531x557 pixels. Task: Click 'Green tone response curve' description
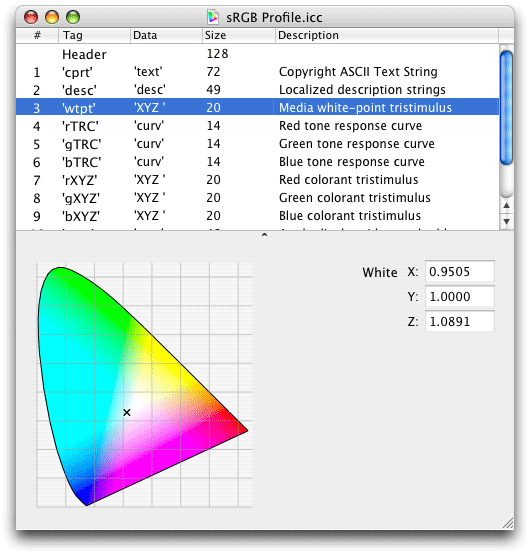pyautogui.click(x=357, y=144)
